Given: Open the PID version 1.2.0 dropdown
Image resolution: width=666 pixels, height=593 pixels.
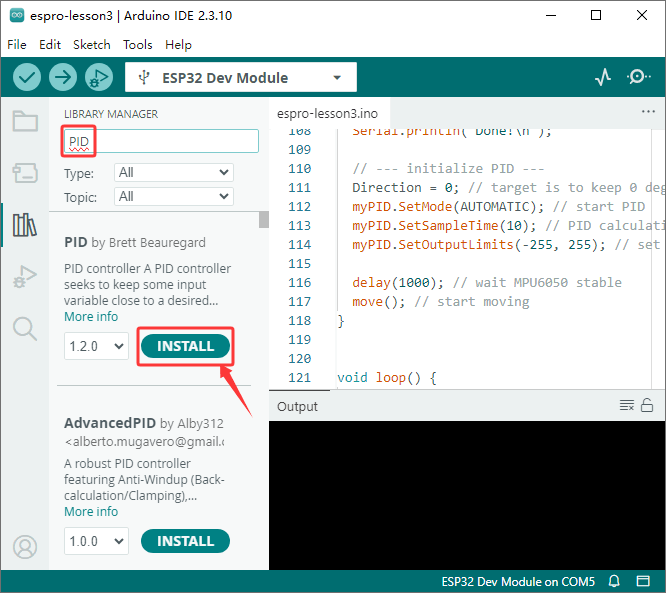Looking at the screenshot, I should [96, 346].
